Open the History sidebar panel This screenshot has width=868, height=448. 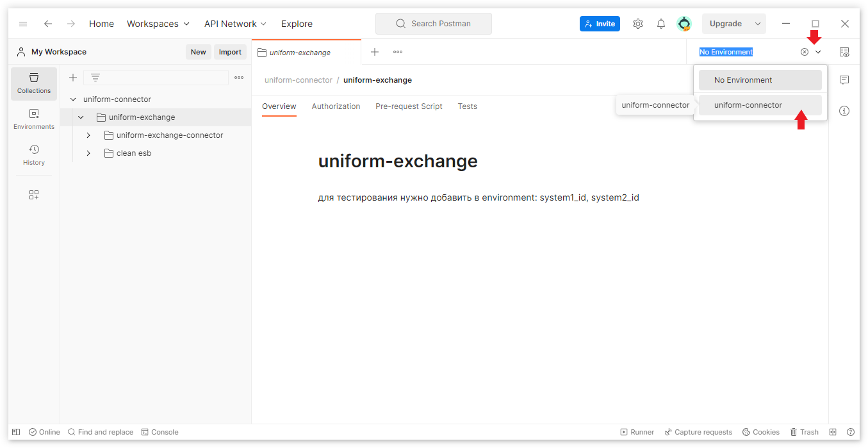pos(34,155)
